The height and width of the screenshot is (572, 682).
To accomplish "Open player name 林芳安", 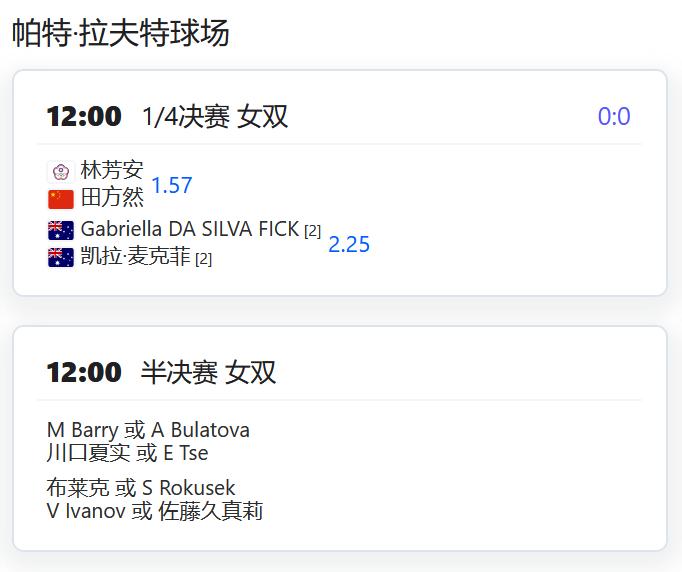I will point(112,170).
